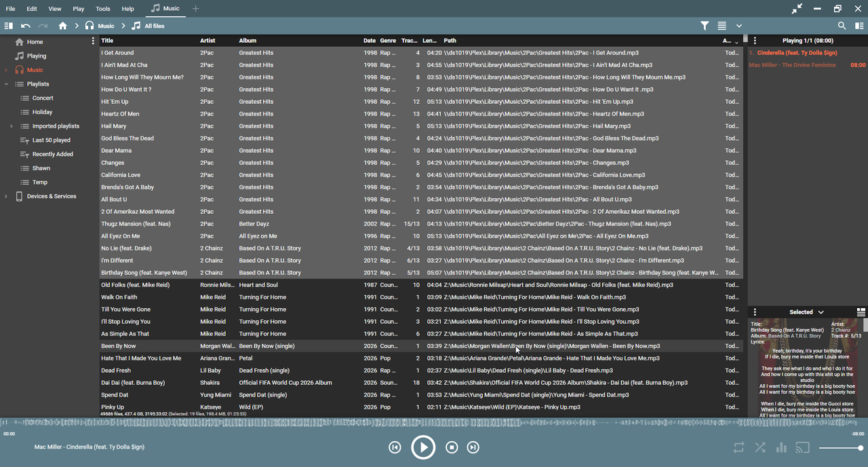Open the Holiday playlist
Viewport: 868px width, 467px height.
pos(42,112)
